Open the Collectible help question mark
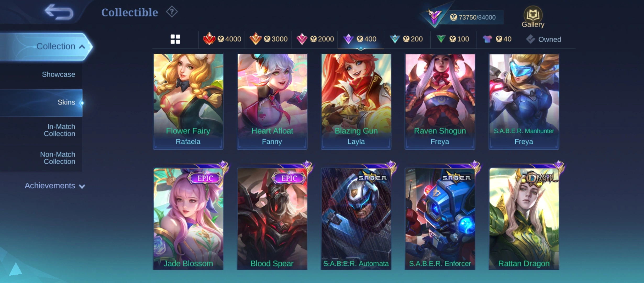 [x=172, y=12]
